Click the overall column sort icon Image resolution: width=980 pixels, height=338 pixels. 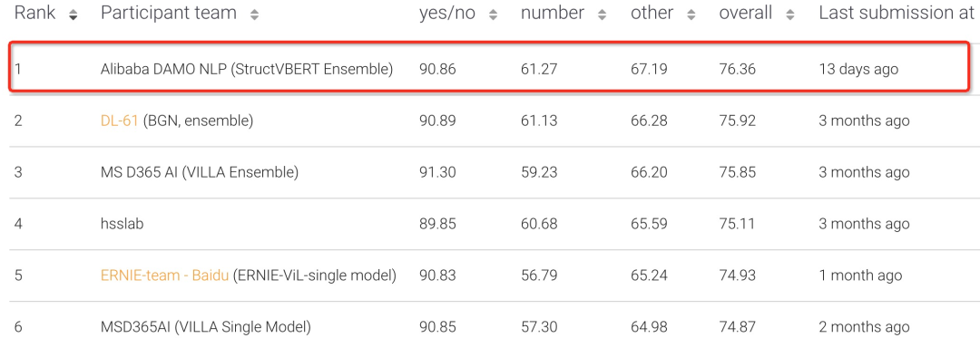click(x=790, y=15)
